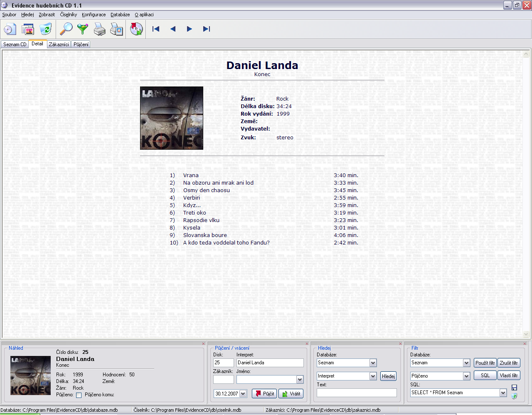
Task: Click the recycle bin toolbar icon
Action: tap(45, 29)
